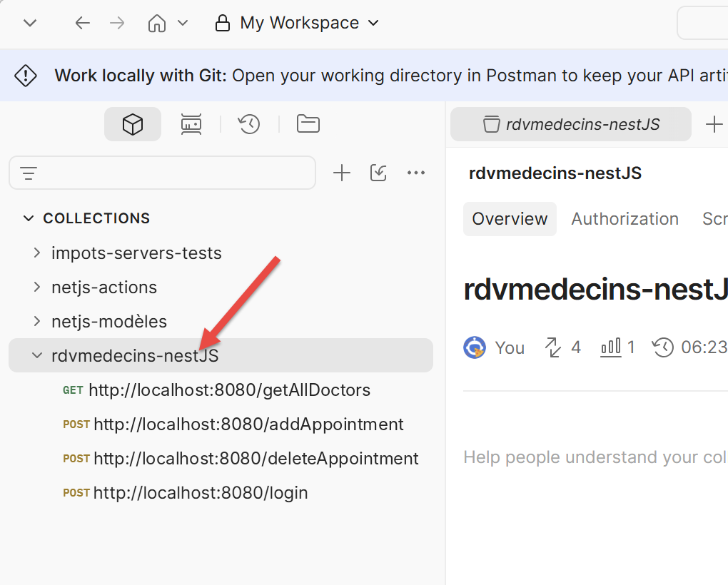The width and height of the screenshot is (728, 585).
Task: Click the warning icon in Git banner
Action: [x=26, y=76]
